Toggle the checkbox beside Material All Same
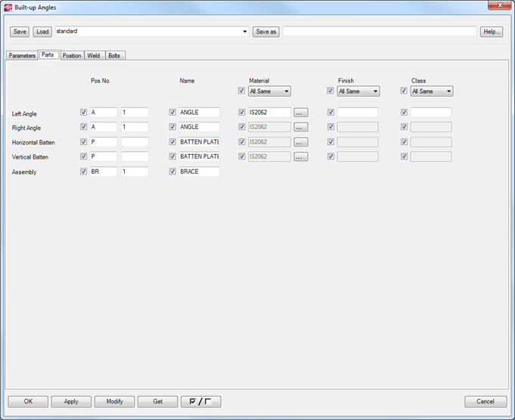The width and height of the screenshot is (515, 420). tap(241, 91)
